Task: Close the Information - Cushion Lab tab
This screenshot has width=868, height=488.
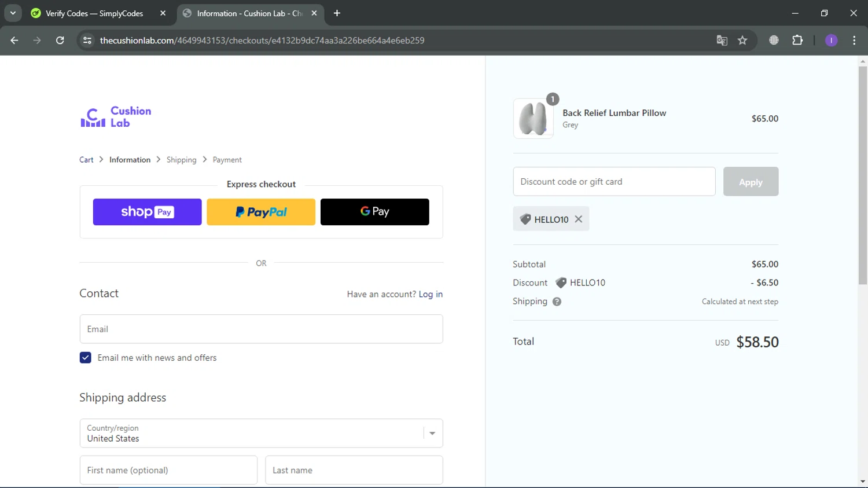Action: tap(314, 13)
